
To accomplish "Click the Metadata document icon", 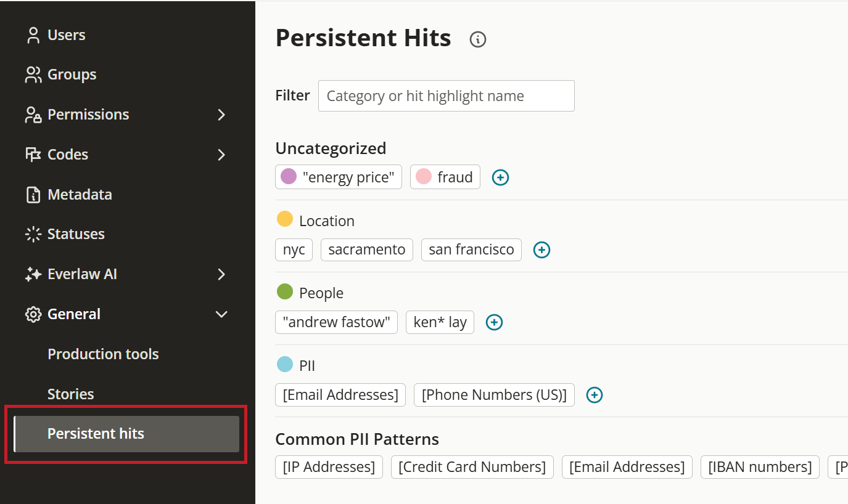I will pyautogui.click(x=33, y=195).
